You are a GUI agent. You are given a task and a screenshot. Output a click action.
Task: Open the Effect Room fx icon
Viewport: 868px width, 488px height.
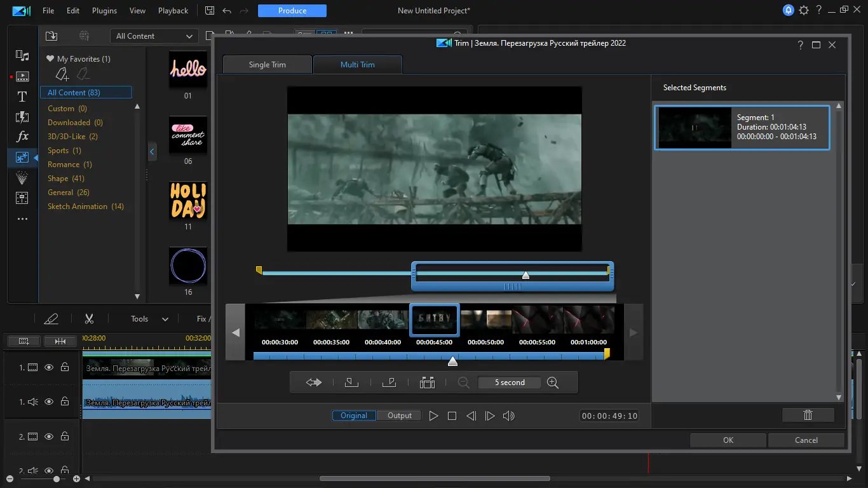click(22, 137)
